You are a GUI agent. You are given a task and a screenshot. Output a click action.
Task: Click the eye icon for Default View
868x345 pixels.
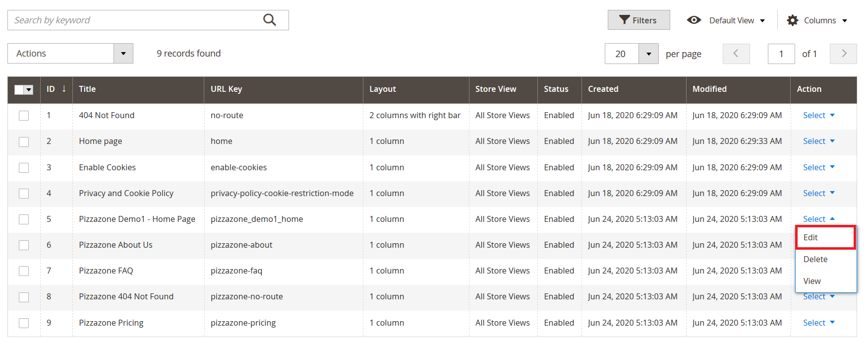pos(694,20)
